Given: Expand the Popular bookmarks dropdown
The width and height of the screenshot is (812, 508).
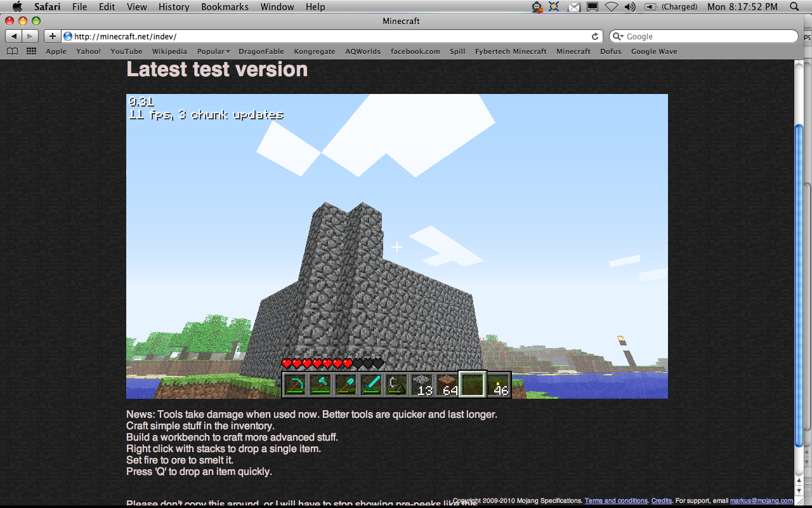Looking at the screenshot, I should 213,51.
